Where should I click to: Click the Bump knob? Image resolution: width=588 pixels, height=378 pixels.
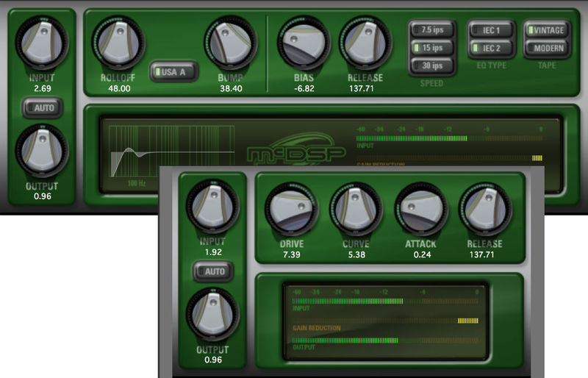click(231, 43)
